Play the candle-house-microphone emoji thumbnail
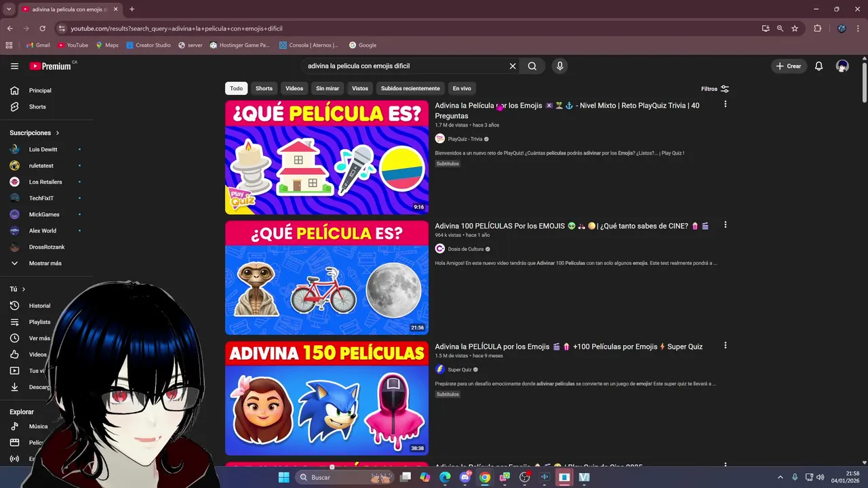 click(x=327, y=157)
